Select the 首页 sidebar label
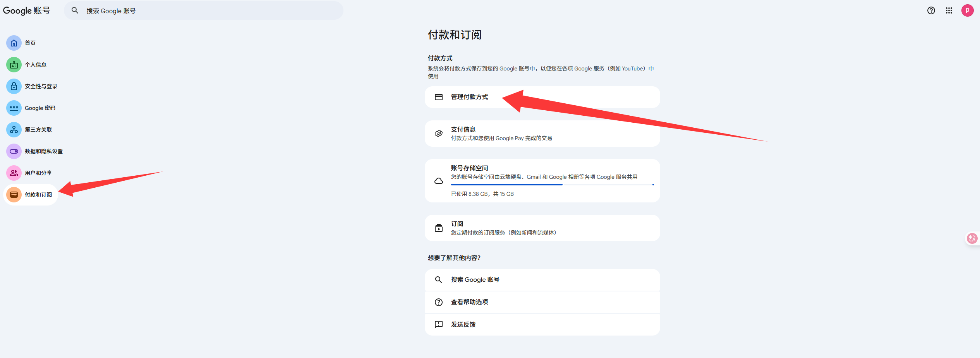This screenshot has width=980, height=358. point(30,43)
